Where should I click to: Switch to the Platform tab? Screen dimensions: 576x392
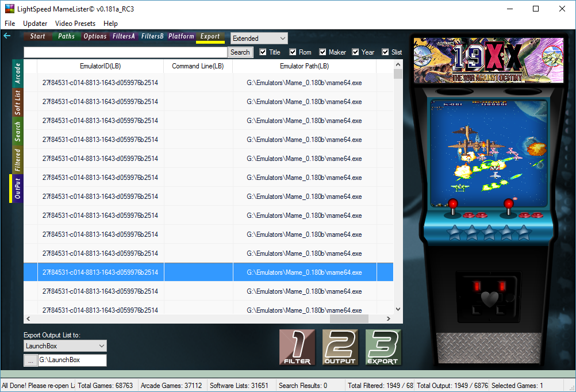tap(181, 36)
